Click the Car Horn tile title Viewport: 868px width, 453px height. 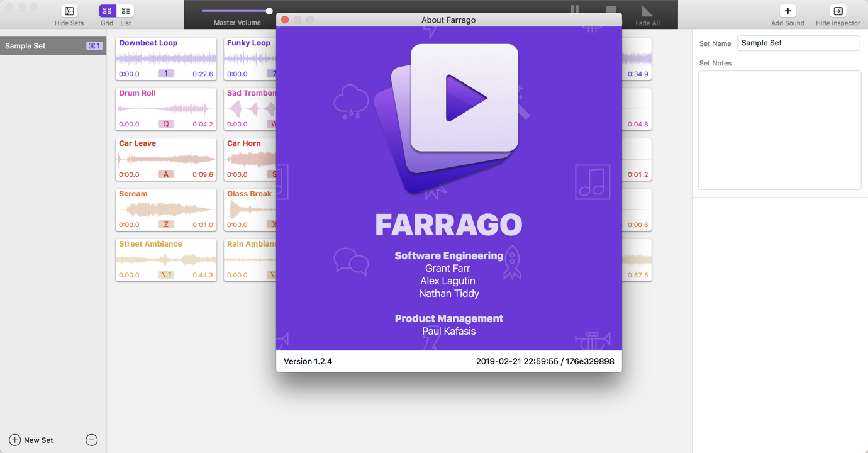(x=244, y=143)
